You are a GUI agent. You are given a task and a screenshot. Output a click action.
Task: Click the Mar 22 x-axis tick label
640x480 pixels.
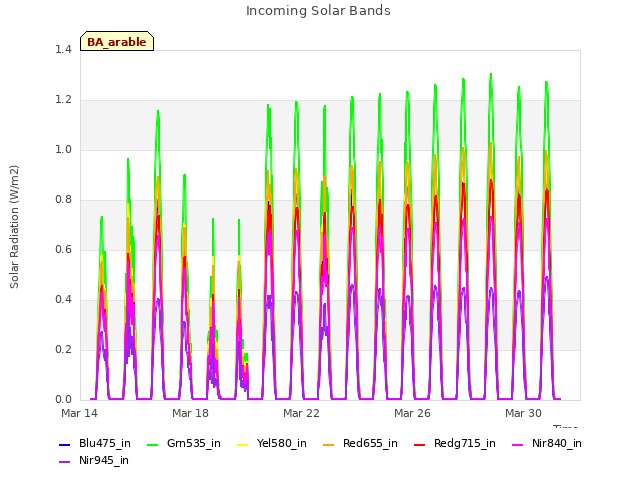[301, 413]
